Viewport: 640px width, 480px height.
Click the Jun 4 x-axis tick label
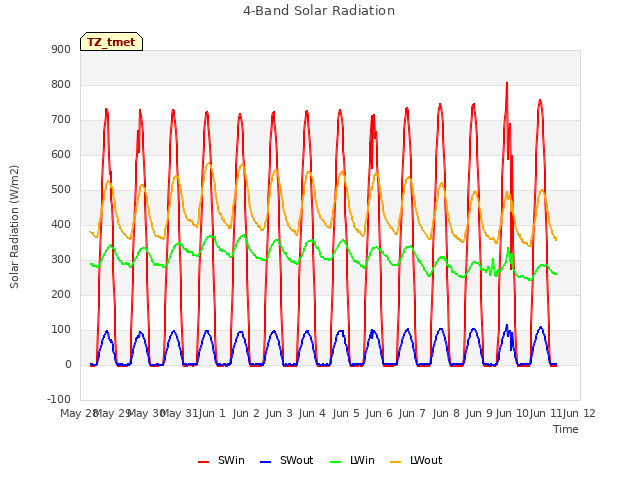pyautogui.click(x=312, y=413)
